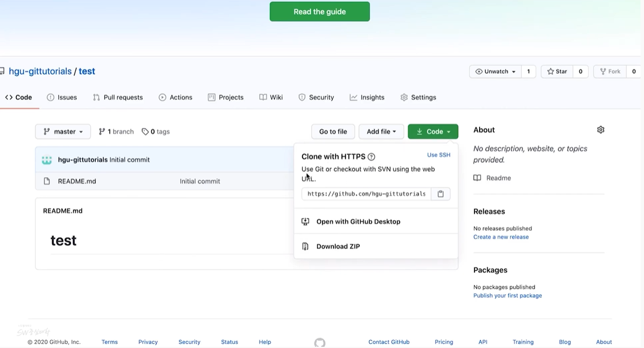Open the 0 tags link
The width and height of the screenshot is (644, 348).
click(x=156, y=131)
